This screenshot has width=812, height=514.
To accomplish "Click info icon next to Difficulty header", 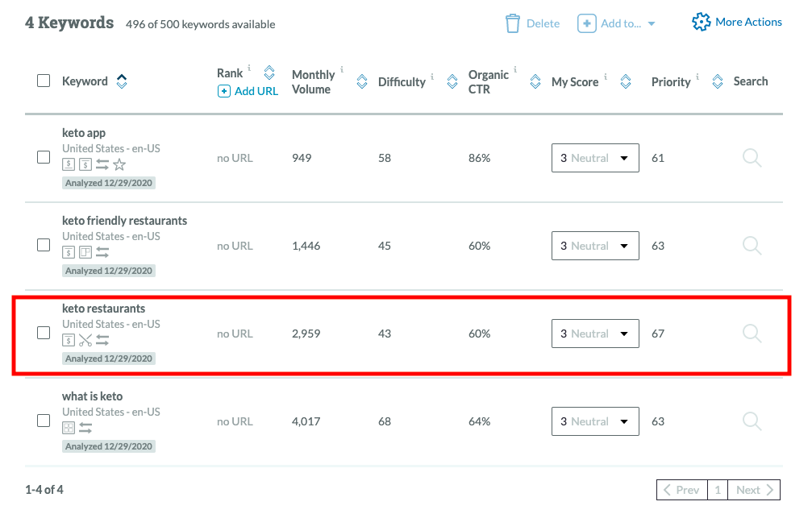I will 432,77.
